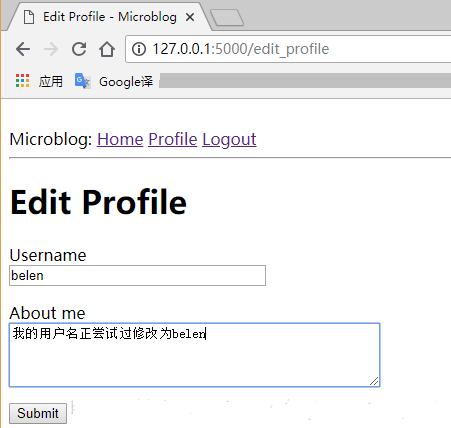Submit the edit profile form
This screenshot has height=428, width=451.
(38, 413)
